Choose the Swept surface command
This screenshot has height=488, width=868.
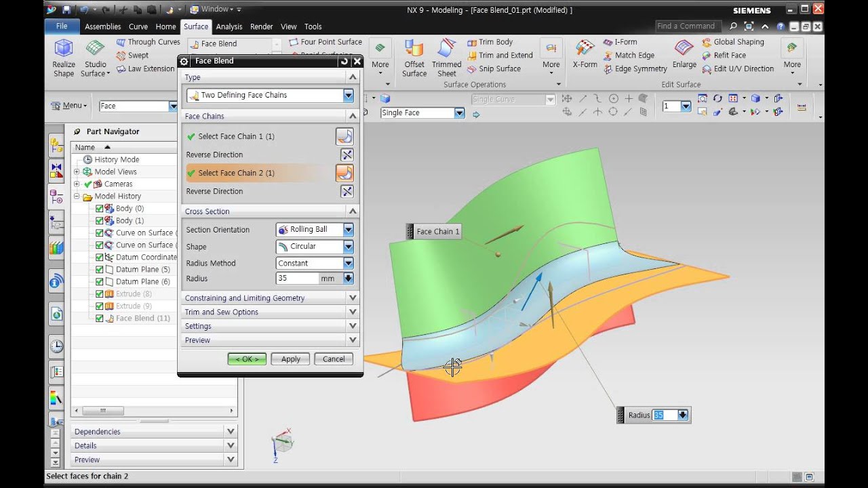132,56
